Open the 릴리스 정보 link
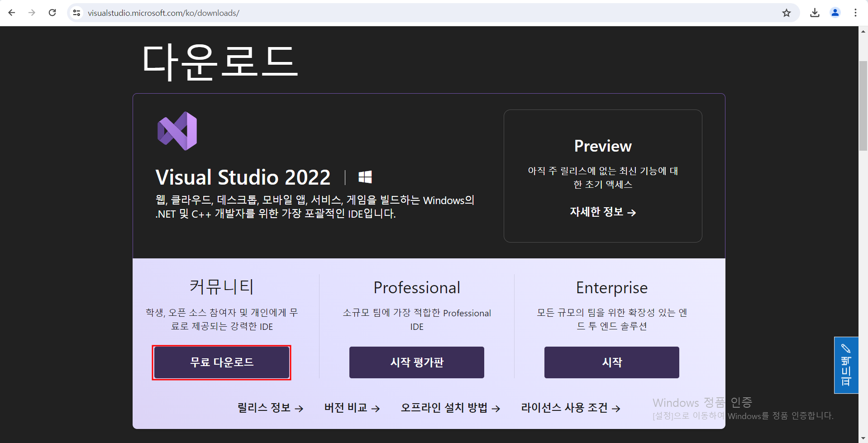 pyautogui.click(x=270, y=408)
